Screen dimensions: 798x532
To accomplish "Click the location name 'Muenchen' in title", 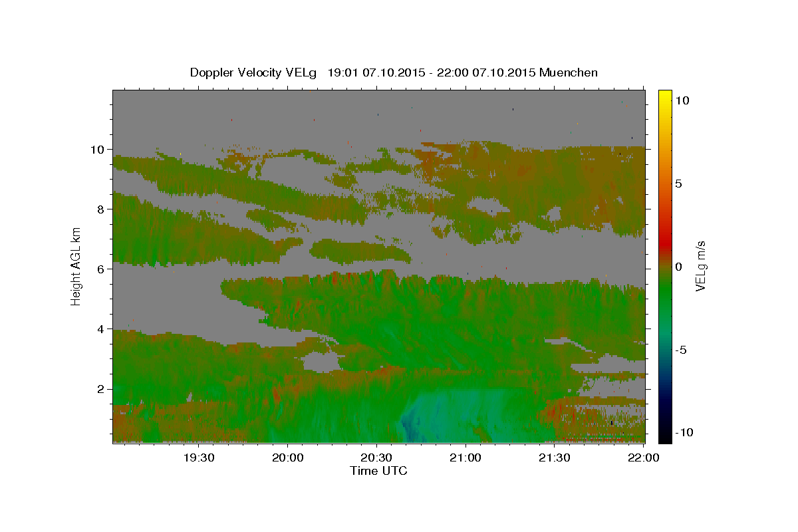I will pyautogui.click(x=569, y=72).
